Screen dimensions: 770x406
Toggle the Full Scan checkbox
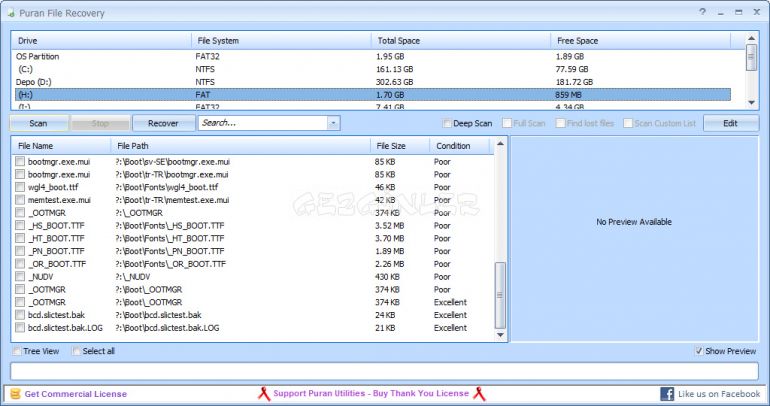pyautogui.click(x=507, y=123)
